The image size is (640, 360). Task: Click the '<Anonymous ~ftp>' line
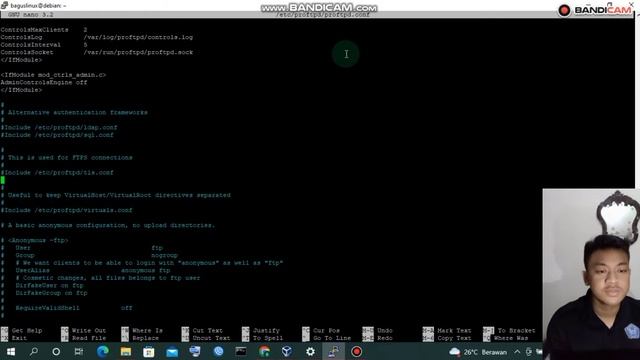pyautogui.click(x=35, y=240)
